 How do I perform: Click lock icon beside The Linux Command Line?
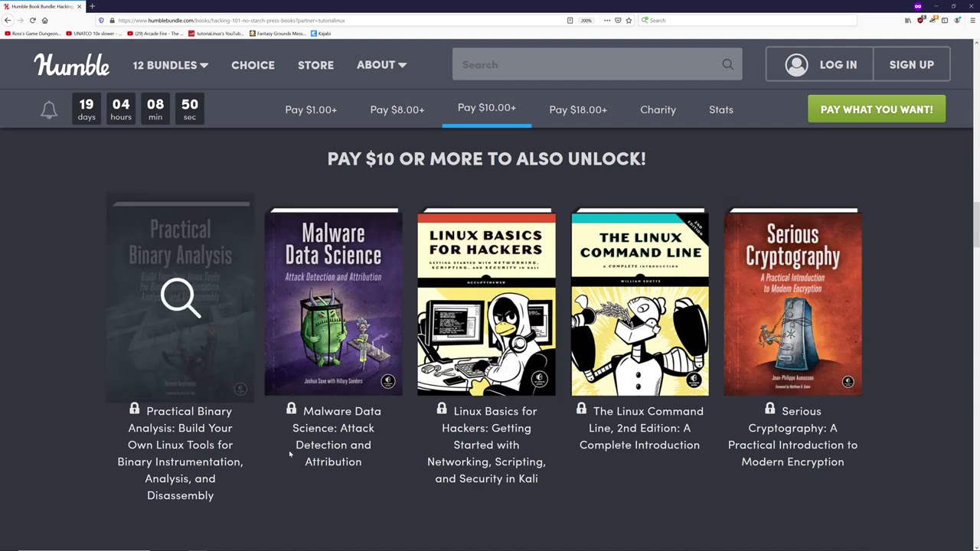[x=581, y=409]
